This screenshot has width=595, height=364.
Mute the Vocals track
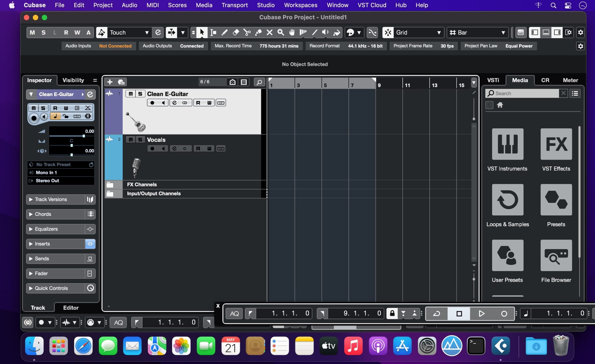point(131,140)
